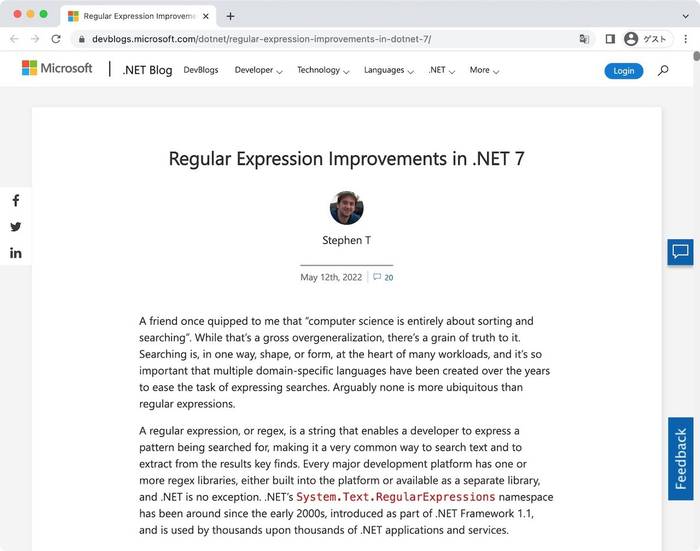Open a new browser tab
The height and width of the screenshot is (551, 700).
click(230, 17)
